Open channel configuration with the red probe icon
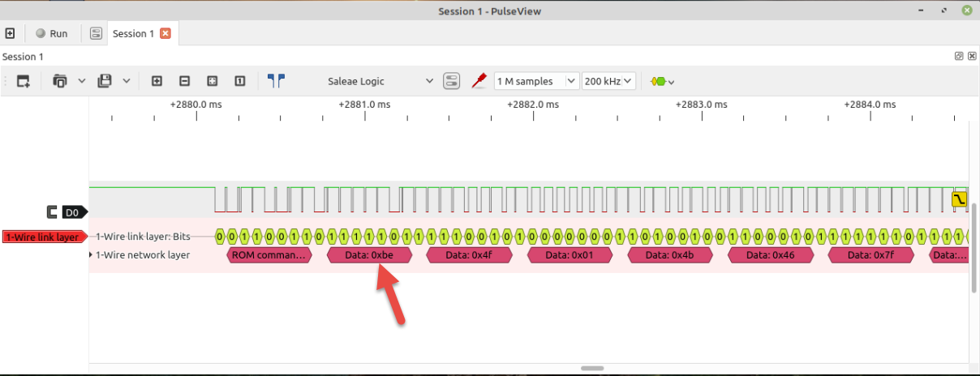Image resolution: width=980 pixels, height=376 pixels. point(479,81)
